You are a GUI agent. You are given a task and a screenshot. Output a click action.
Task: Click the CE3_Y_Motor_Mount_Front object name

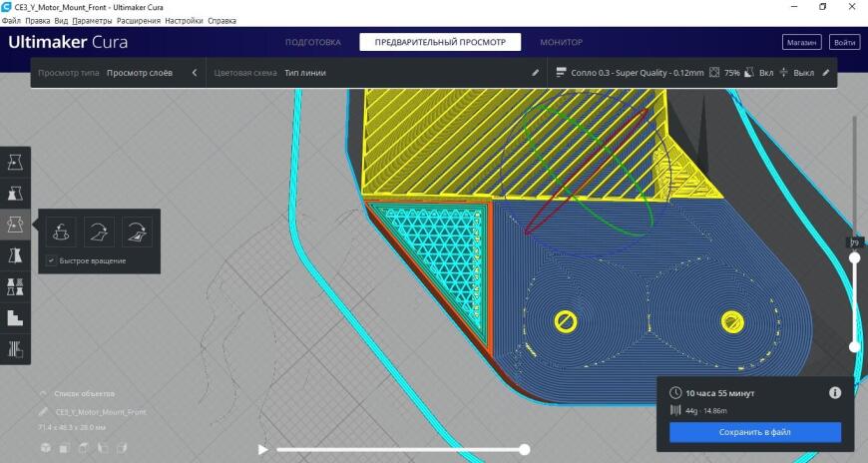point(101,412)
